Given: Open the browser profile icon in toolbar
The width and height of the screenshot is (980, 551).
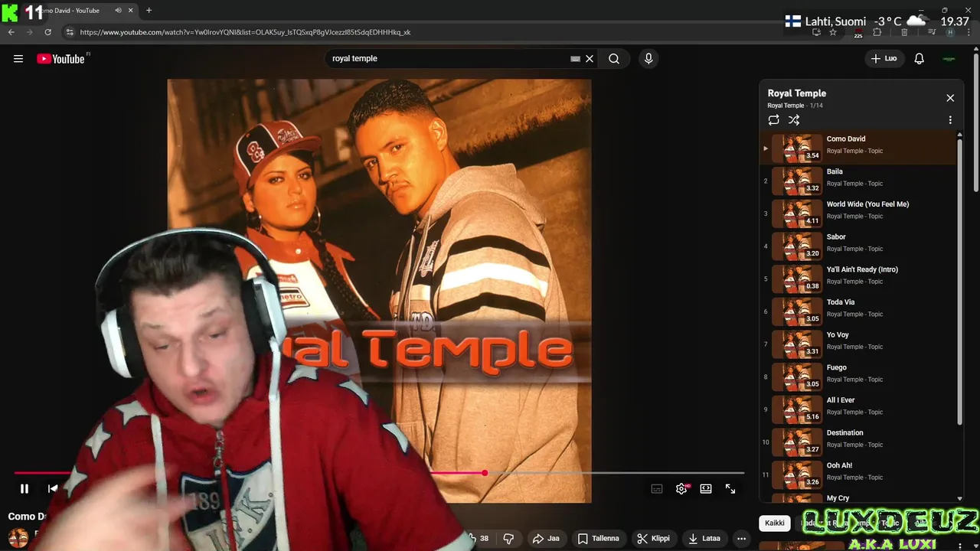Looking at the screenshot, I should point(950,32).
